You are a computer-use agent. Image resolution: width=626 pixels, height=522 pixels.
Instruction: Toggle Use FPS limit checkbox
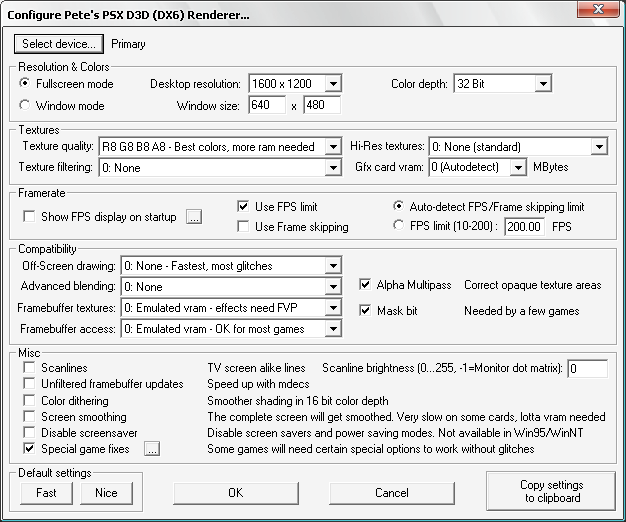pos(243,206)
